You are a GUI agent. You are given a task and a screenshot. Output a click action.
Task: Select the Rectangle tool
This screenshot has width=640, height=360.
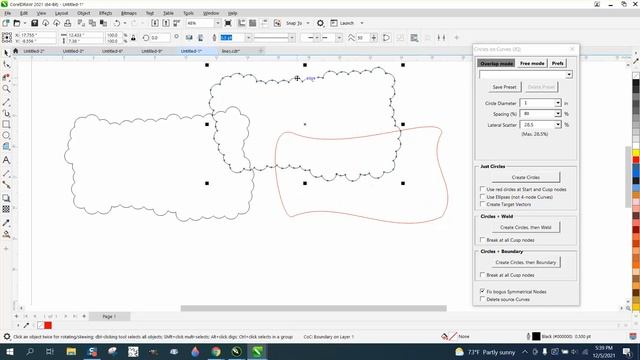click(x=6, y=124)
